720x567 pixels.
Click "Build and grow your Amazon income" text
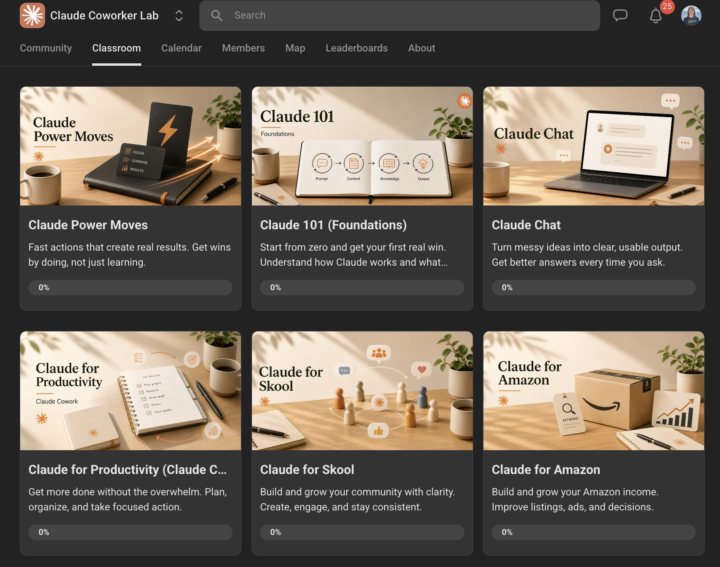[575, 500]
